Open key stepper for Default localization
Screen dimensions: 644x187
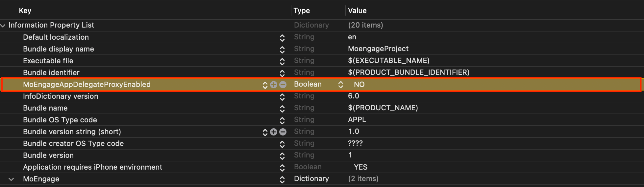tap(282, 38)
